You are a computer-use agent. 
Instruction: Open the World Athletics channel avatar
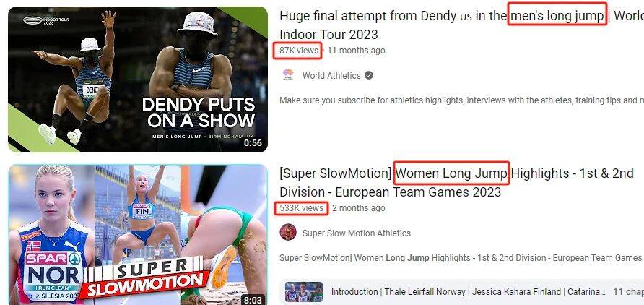(288, 75)
